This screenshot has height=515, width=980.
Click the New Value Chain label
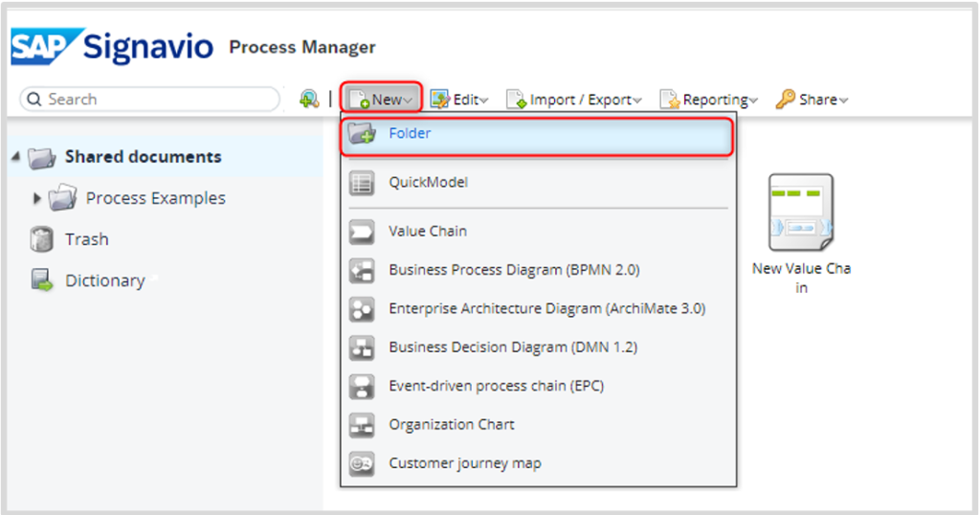[801, 279]
